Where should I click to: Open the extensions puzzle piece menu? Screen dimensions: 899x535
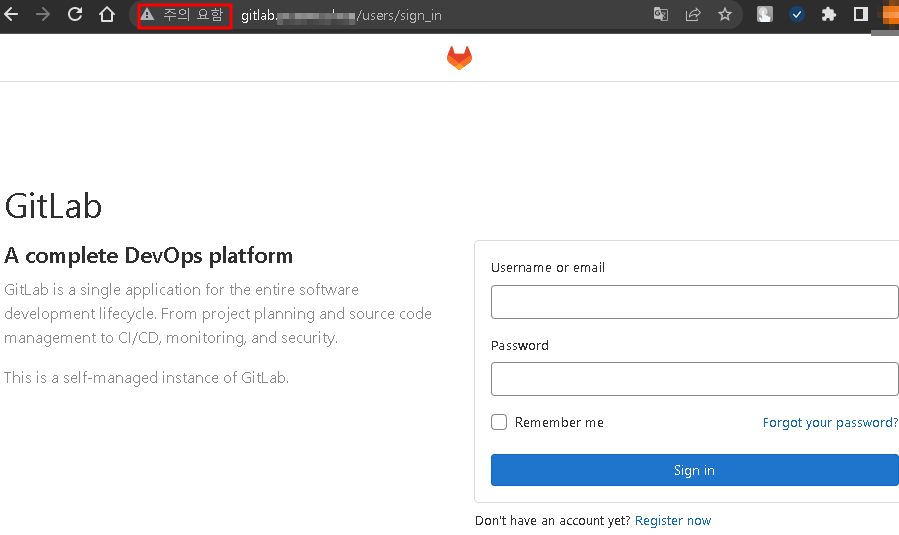coord(828,14)
